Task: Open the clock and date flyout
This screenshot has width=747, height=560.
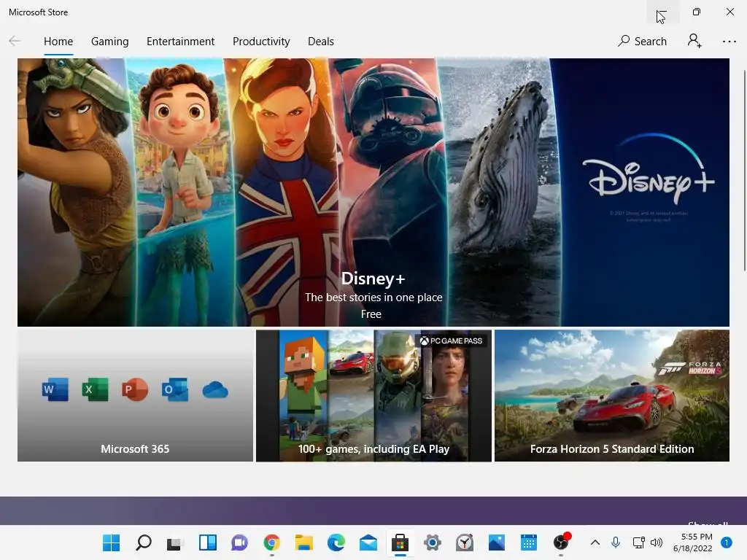Action: coord(693,542)
